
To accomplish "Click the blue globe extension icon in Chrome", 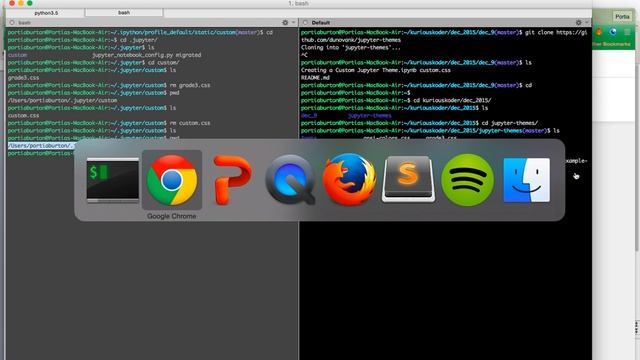I will click(x=613, y=32).
